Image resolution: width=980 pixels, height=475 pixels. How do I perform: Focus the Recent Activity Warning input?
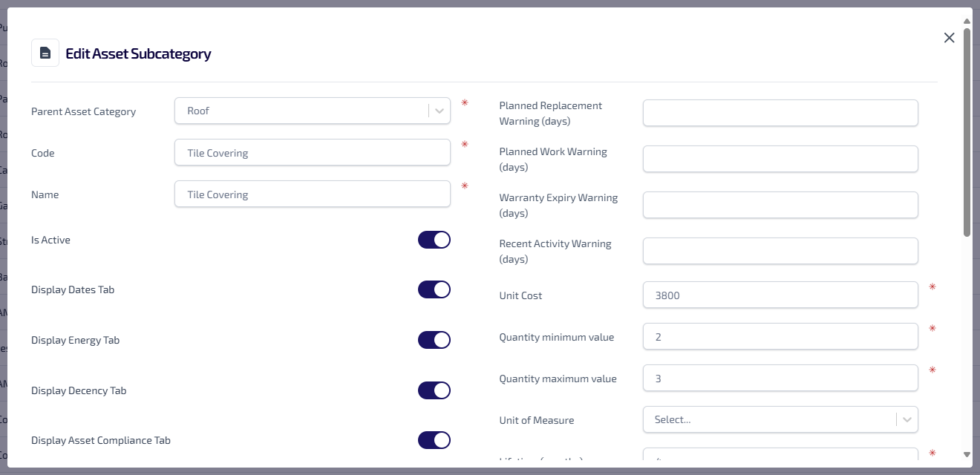(x=780, y=252)
